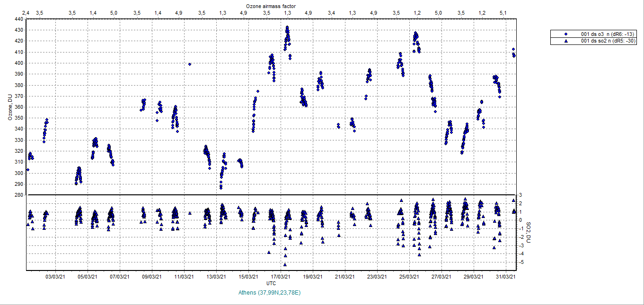Click the 17/03/21 date tick label

point(281,277)
